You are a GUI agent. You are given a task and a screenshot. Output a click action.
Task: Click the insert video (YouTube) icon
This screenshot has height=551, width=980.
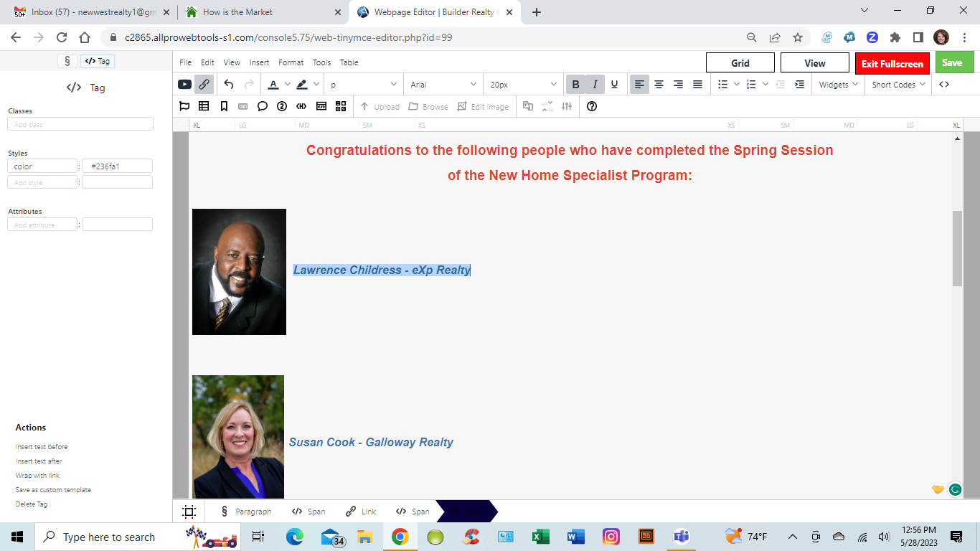click(x=184, y=85)
